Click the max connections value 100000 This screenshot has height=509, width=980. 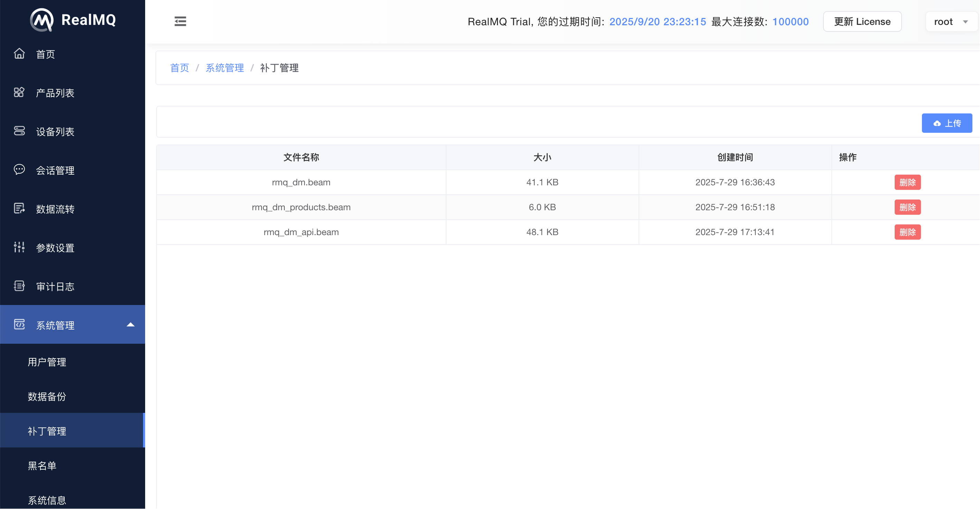[x=791, y=22]
